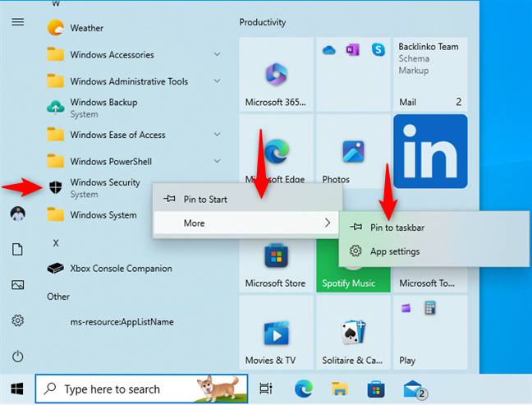Click the OneNote icon in tile folder

pos(353,50)
